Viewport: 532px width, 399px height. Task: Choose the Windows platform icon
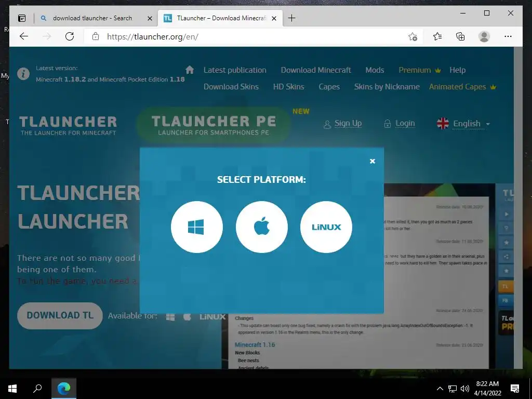[197, 227]
